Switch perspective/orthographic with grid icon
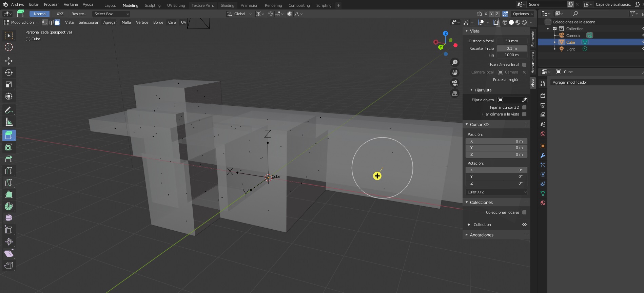Screen dimensions: 644x293 click(455, 93)
